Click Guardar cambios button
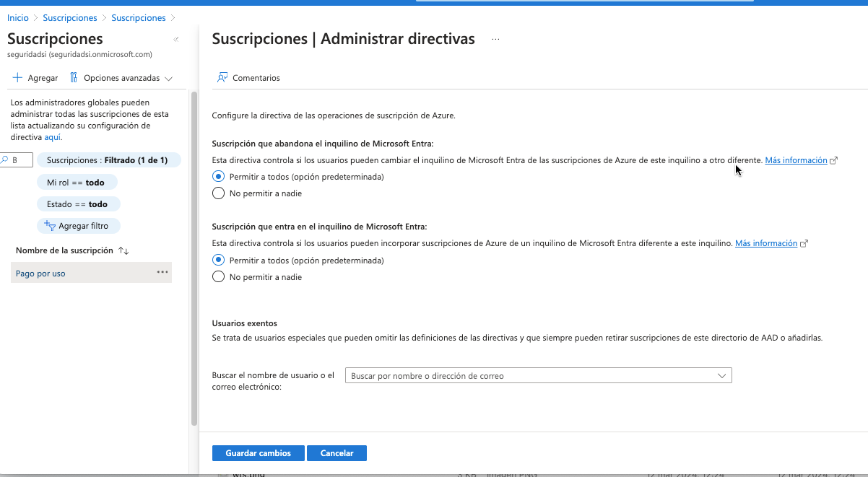The width and height of the screenshot is (868, 477). (258, 453)
